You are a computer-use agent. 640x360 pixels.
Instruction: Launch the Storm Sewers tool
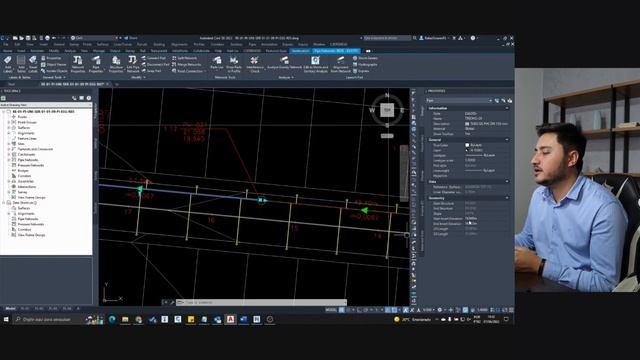click(365, 58)
